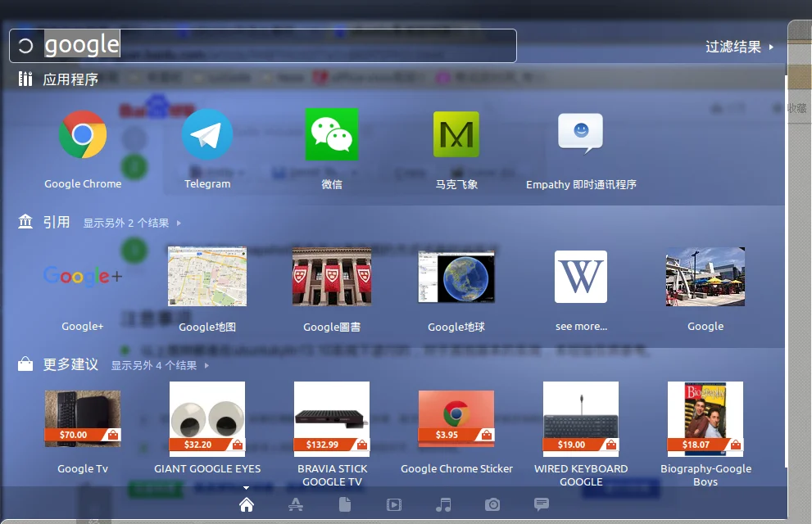Expand 过滤结果 filter options
812x524 pixels.
pyautogui.click(x=740, y=47)
